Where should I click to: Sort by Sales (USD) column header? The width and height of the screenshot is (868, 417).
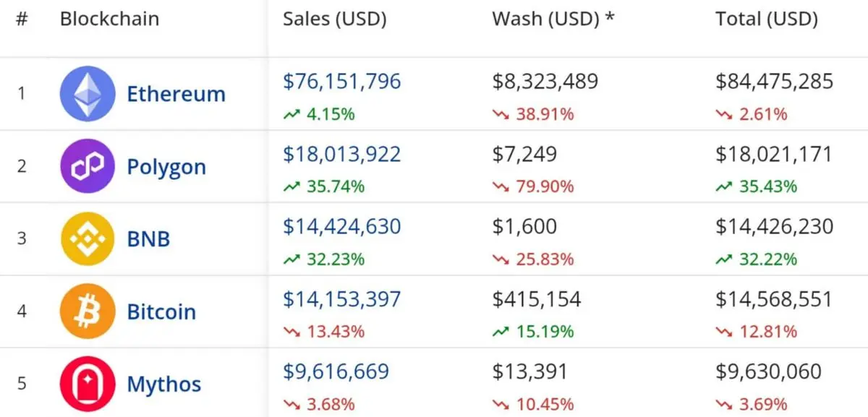pyautogui.click(x=335, y=20)
